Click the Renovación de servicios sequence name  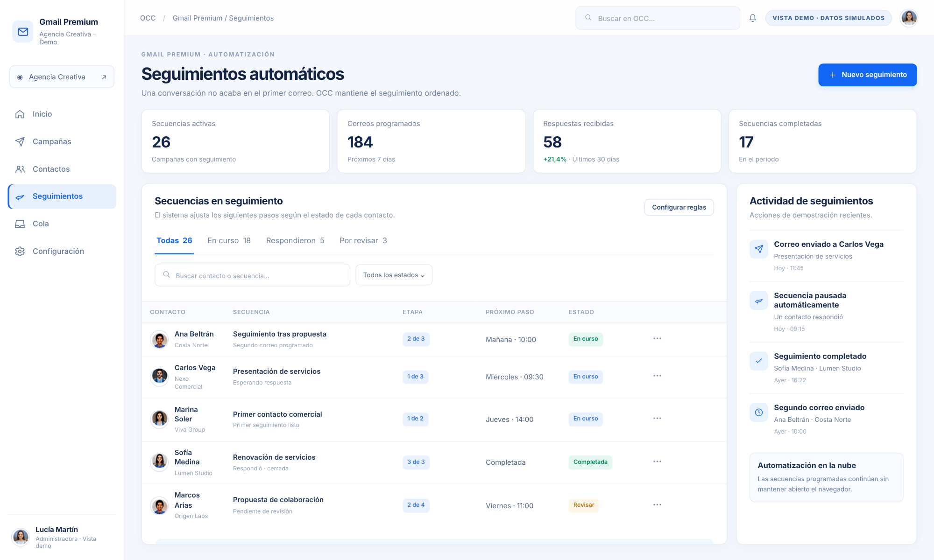click(x=274, y=457)
